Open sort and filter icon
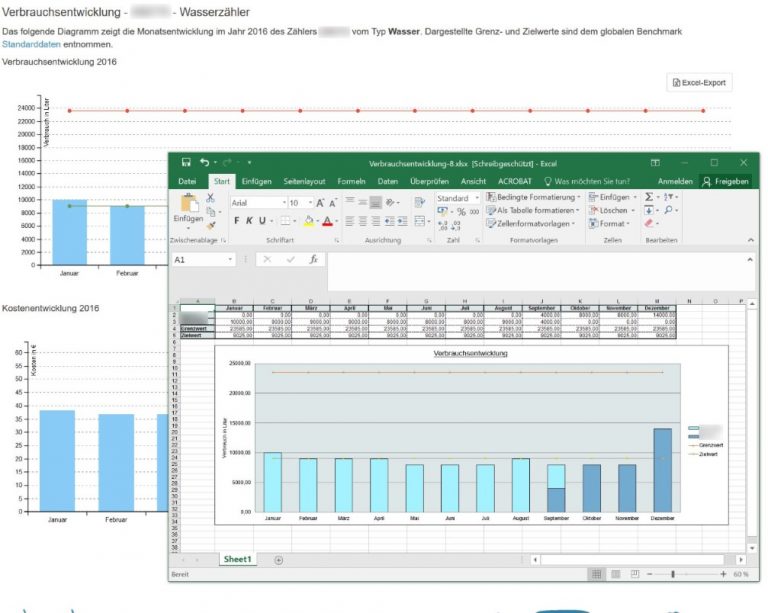The height and width of the screenshot is (613, 768). pyautogui.click(x=671, y=197)
